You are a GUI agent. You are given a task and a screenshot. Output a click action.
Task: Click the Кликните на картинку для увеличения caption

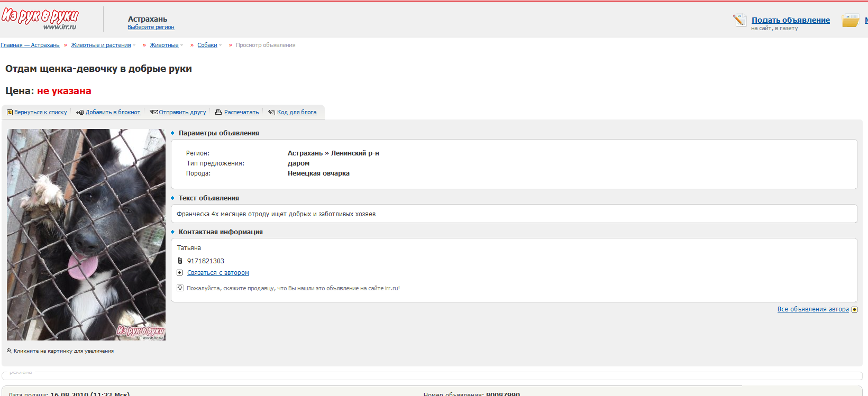(x=63, y=351)
